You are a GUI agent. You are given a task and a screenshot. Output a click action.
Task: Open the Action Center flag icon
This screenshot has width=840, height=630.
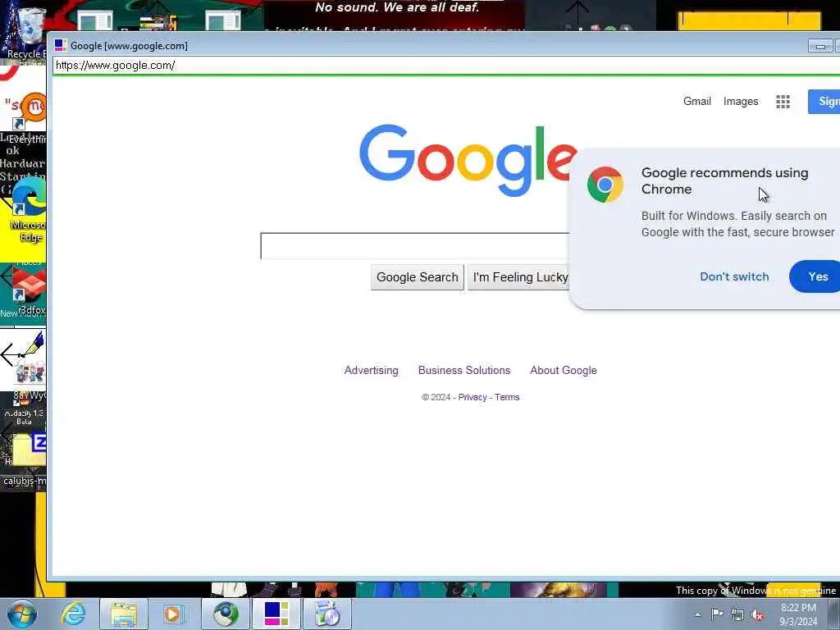tap(717, 614)
